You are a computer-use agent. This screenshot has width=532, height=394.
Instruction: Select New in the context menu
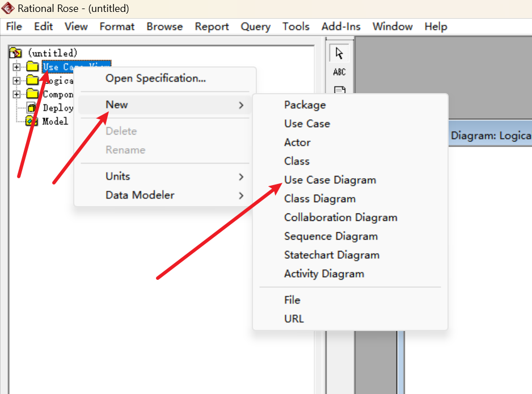point(165,105)
